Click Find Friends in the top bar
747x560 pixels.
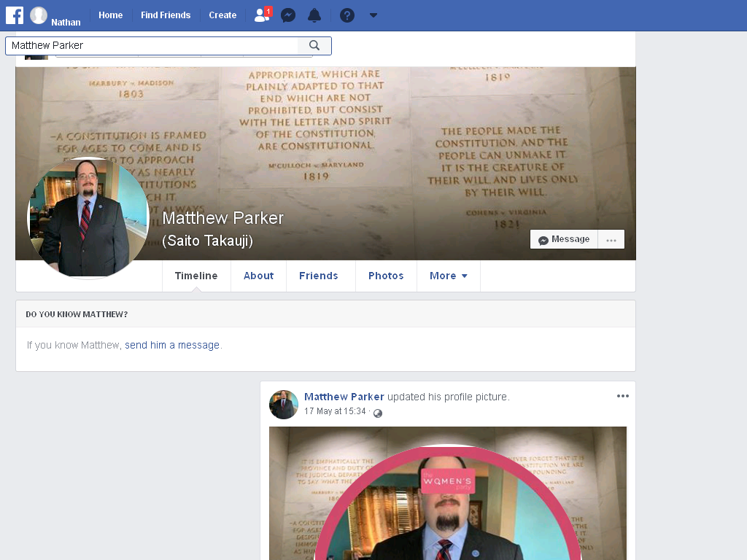(x=166, y=15)
